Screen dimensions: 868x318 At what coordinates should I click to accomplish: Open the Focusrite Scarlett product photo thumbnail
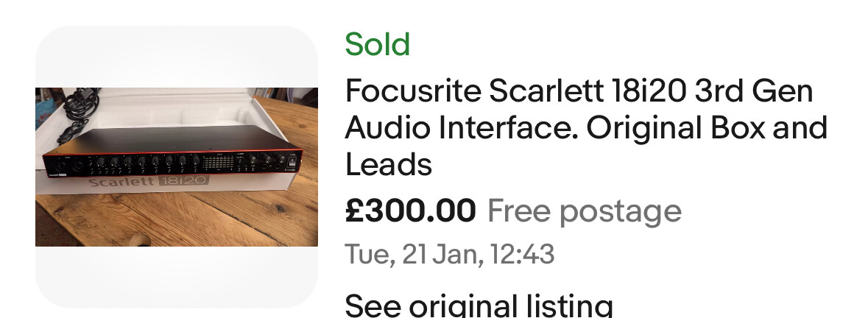click(x=177, y=167)
